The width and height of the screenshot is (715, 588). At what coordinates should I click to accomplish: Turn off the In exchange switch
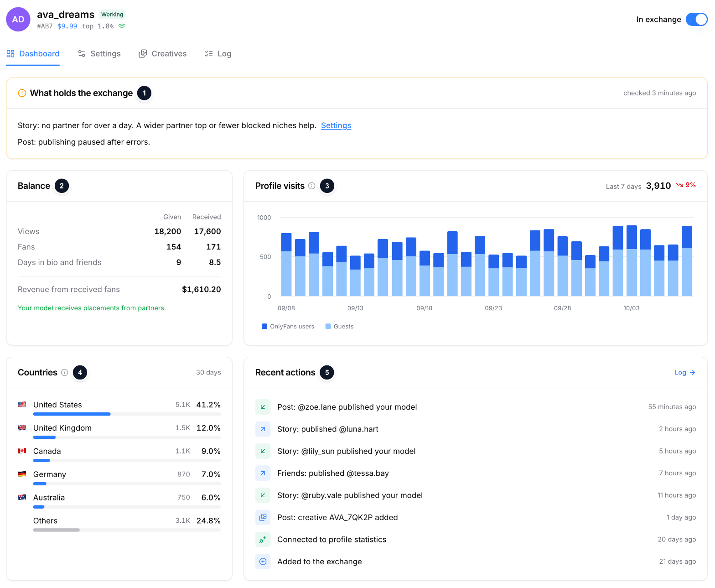696,20
